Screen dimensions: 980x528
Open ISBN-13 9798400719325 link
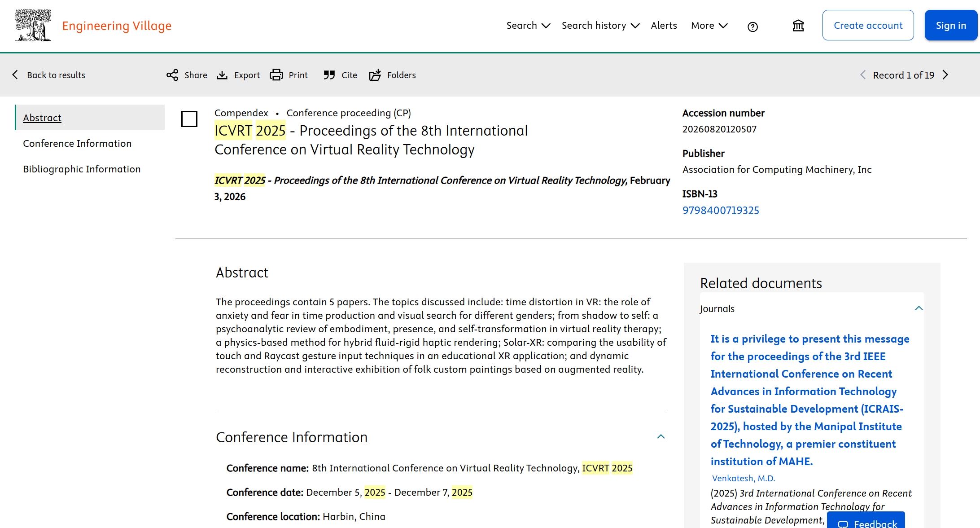721,210
